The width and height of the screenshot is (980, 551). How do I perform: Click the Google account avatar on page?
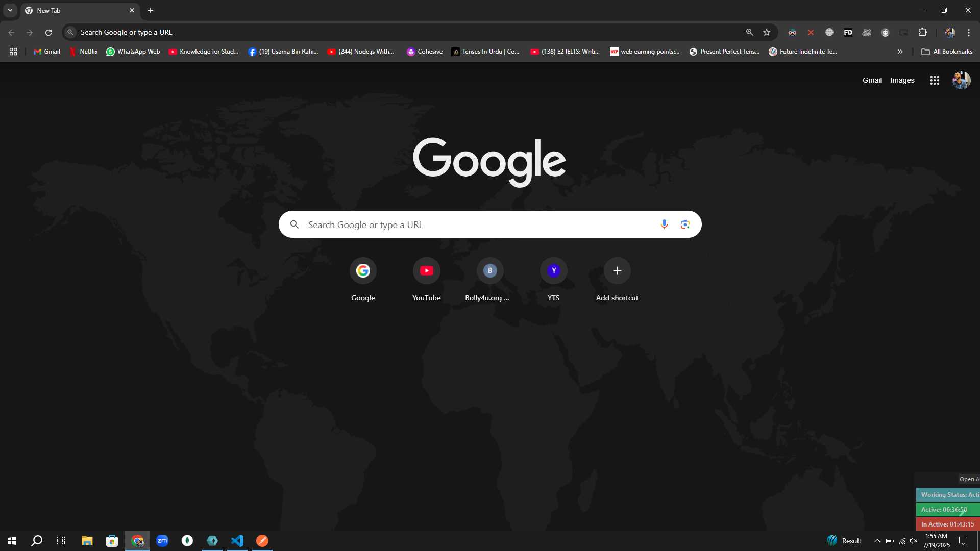click(962, 80)
